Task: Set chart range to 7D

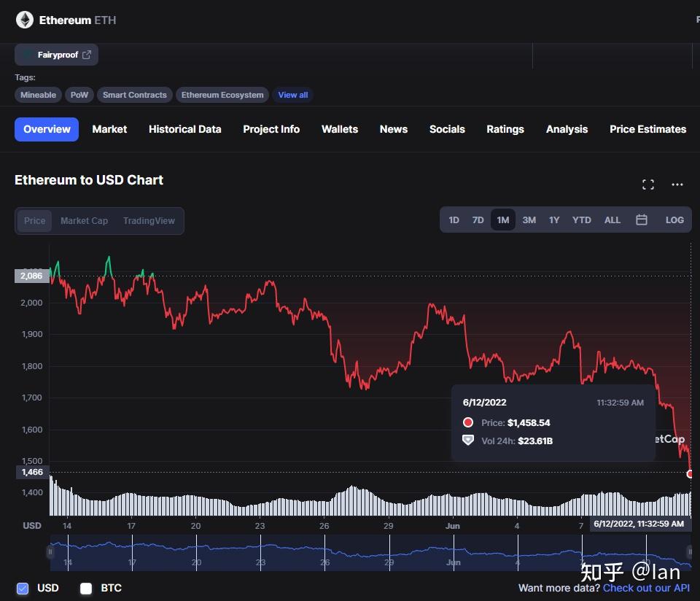Action: pyautogui.click(x=478, y=220)
